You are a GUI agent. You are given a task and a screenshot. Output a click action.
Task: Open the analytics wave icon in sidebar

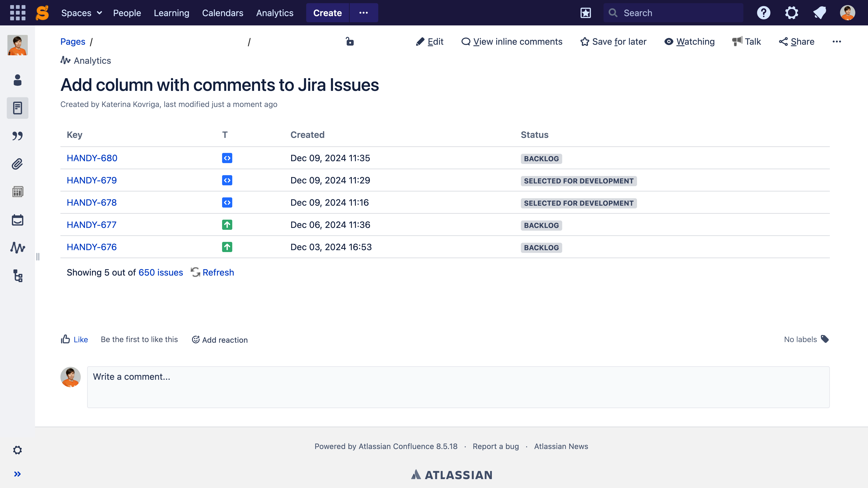pyautogui.click(x=18, y=248)
